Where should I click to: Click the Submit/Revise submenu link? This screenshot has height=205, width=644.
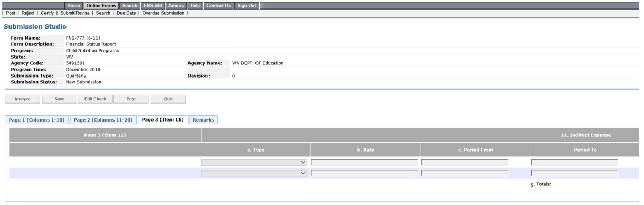(75, 13)
